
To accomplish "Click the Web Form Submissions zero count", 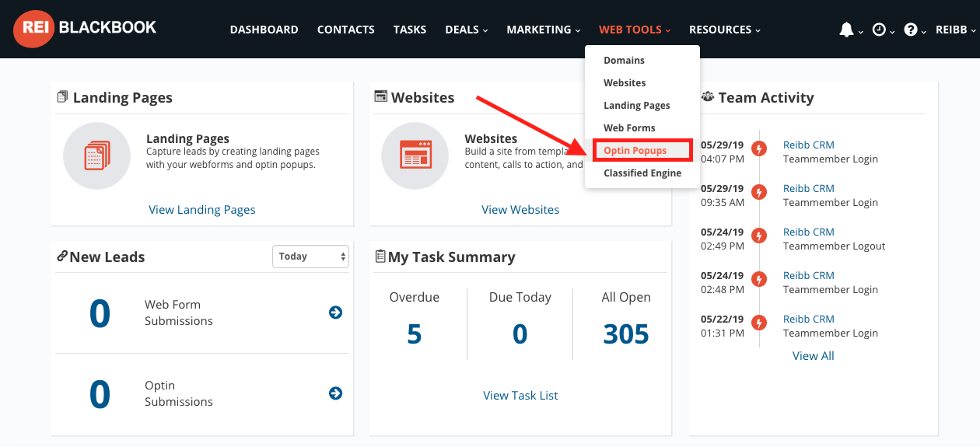I will [x=100, y=313].
